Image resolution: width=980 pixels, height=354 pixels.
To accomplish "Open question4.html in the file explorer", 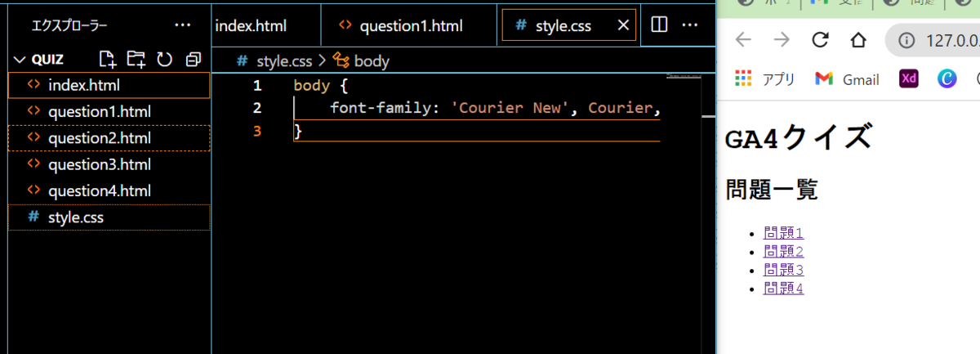I will pos(109,190).
